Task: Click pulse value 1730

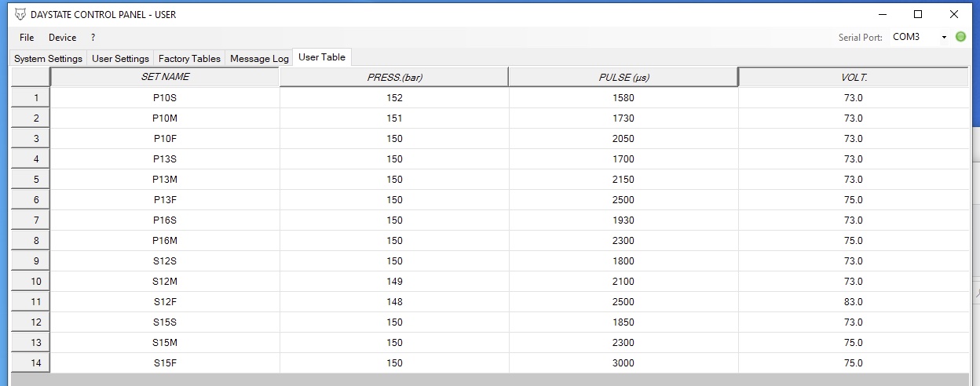Action: (623, 118)
